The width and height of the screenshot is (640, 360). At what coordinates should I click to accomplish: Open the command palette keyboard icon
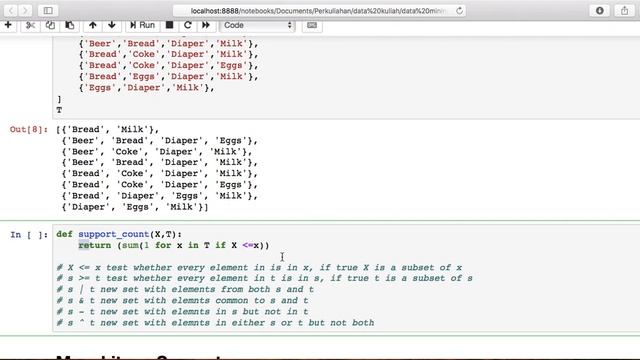(312, 25)
